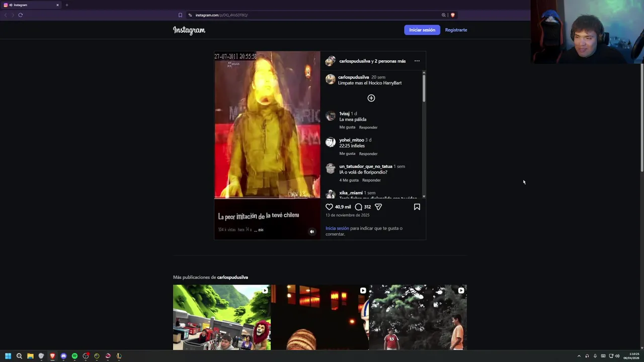Go forward in browser history
Screen dimensions: 644x362
pyautogui.click(x=13, y=15)
